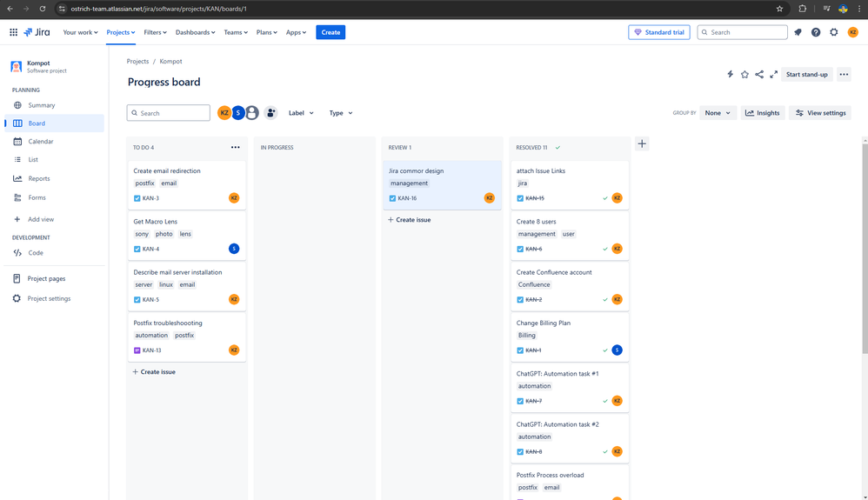Open Code in the sidebar
This screenshot has height=500, width=868.
point(54,252)
